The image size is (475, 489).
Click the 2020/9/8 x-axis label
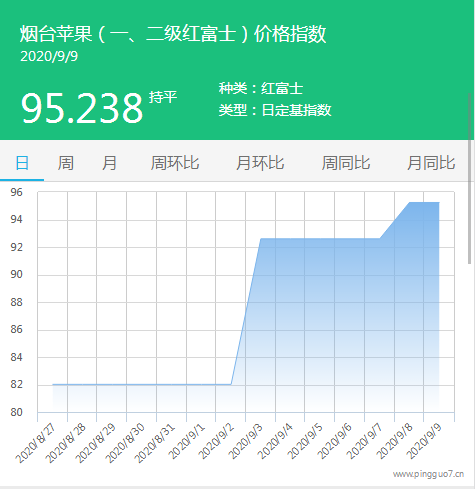point(394,442)
